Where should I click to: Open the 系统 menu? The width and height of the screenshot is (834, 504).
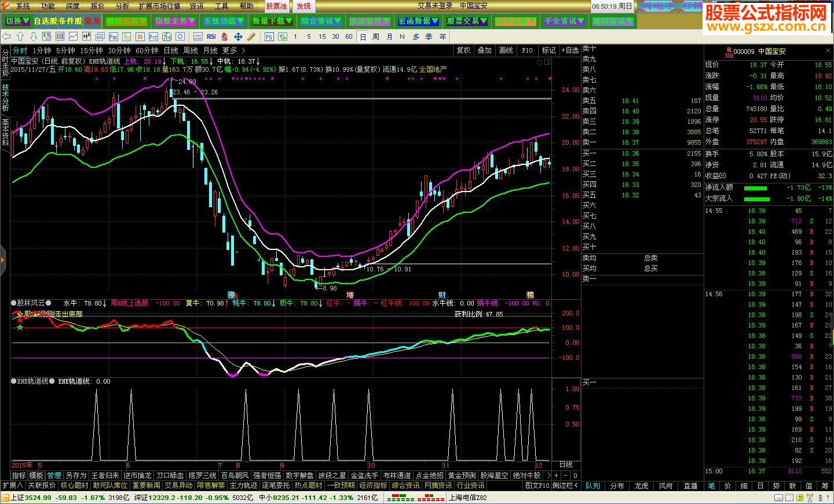tap(23, 6)
